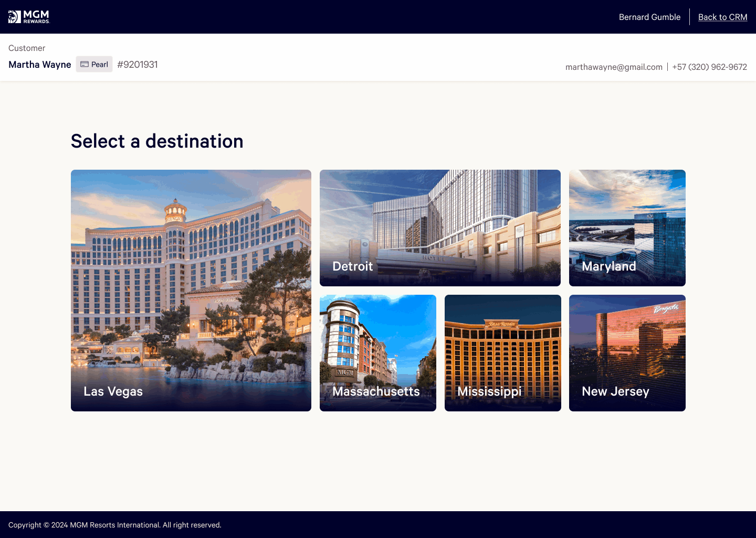756x538 pixels.
Task: Click phone number +57 (320) 962-9672
Action: pos(709,67)
